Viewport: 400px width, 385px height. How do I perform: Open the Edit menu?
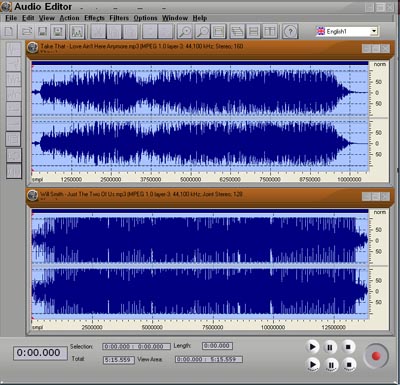[x=28, y=18]
